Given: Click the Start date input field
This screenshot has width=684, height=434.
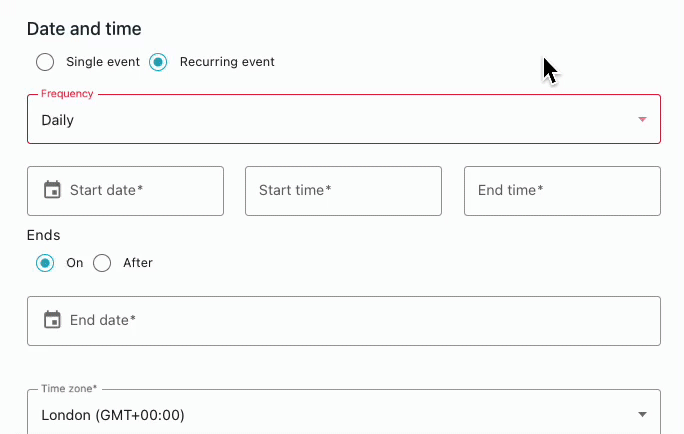Looking at the screenshot, I should pyautogui.click(x=125, y=191).
